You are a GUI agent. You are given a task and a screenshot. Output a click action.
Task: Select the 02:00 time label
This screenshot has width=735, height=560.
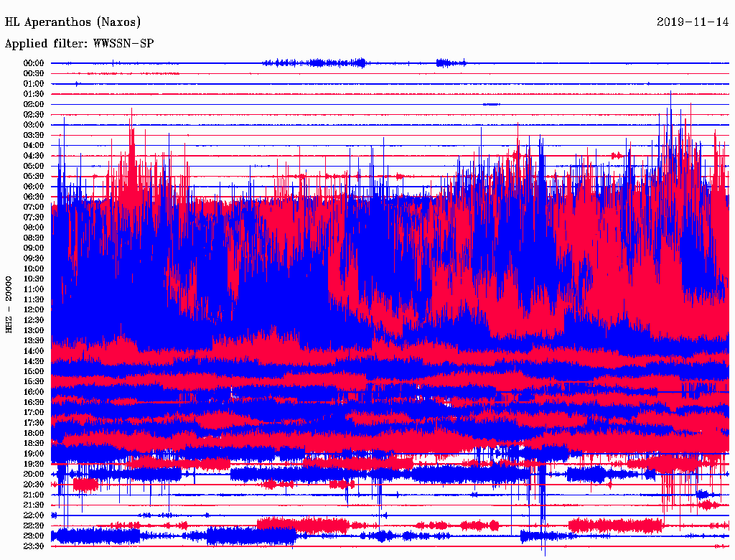pyautogui.click(x=34, y=104)
